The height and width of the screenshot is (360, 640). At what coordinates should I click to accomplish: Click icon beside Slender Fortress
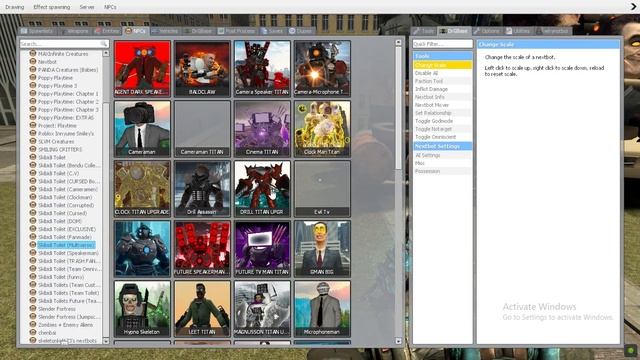click(33, 309)
